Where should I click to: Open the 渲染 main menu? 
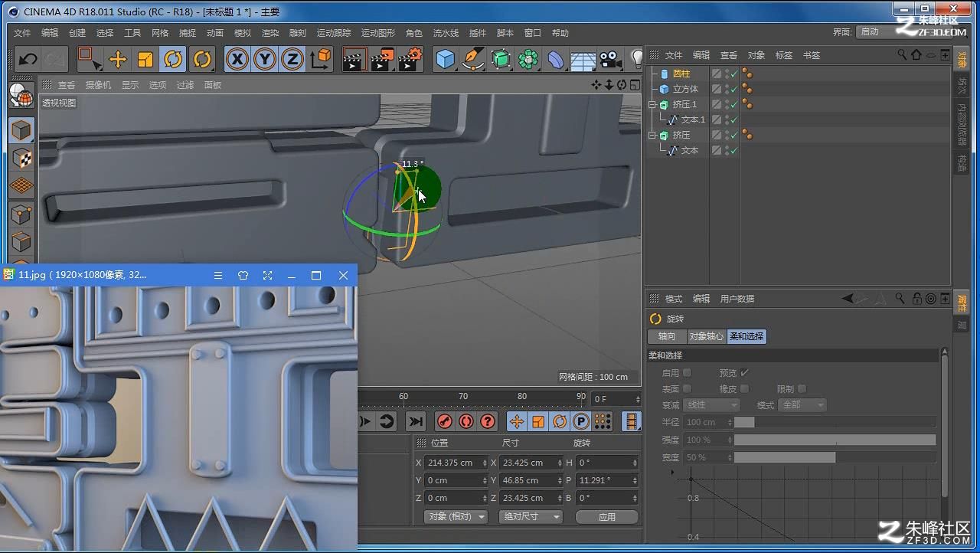[270, 33]
